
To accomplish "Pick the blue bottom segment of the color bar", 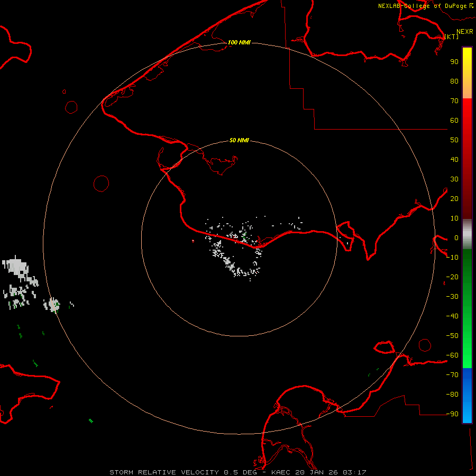I will click(467, 396).
